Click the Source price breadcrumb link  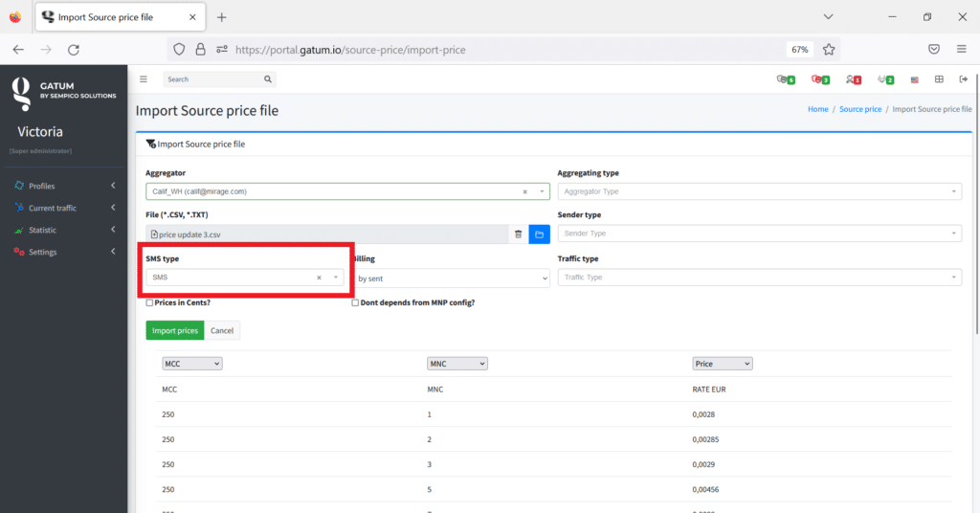[x=859, y=110]
